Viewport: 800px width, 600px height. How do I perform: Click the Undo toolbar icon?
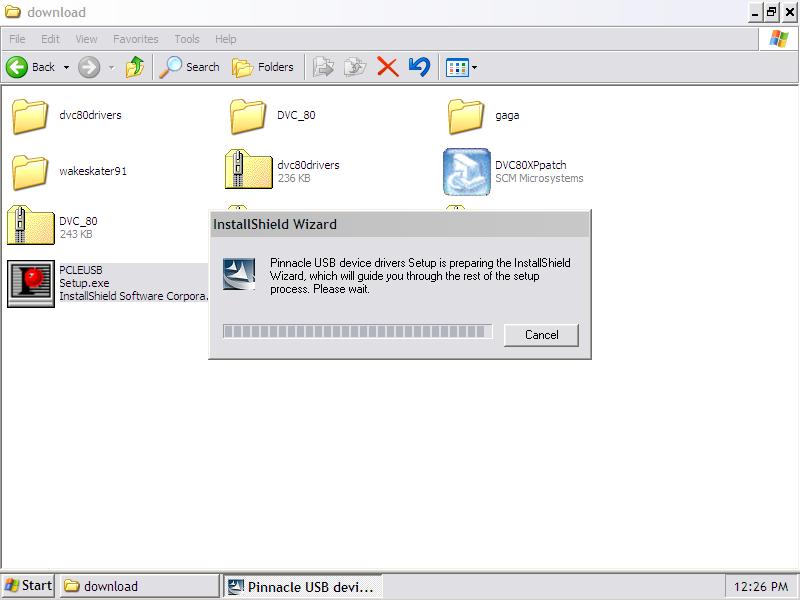coord(419,67)
